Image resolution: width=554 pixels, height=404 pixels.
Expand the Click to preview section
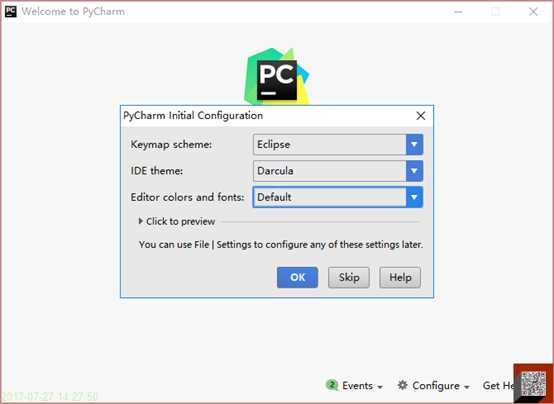[177, 222]
